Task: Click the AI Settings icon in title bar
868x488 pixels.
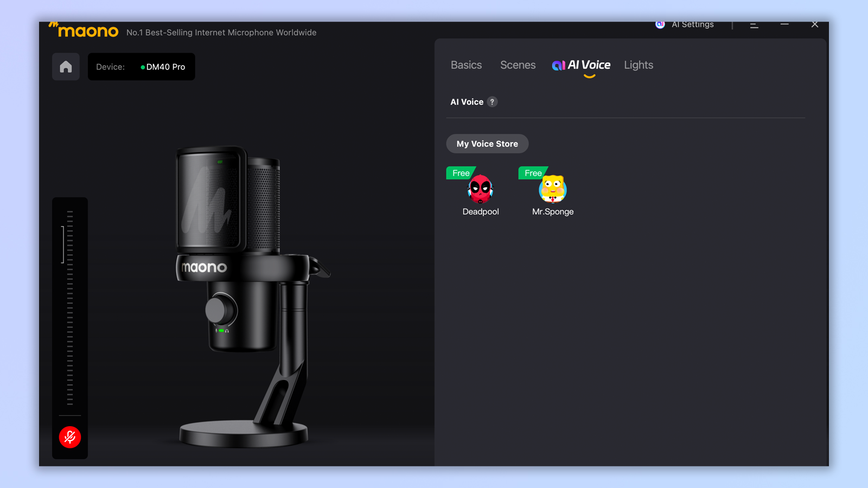Action: click(x=660, y=24)
